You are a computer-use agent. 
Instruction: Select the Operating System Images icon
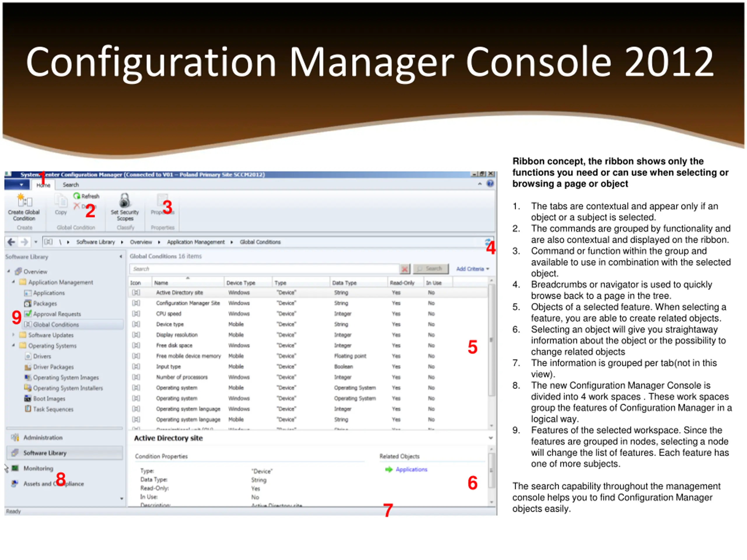[28, 377]
